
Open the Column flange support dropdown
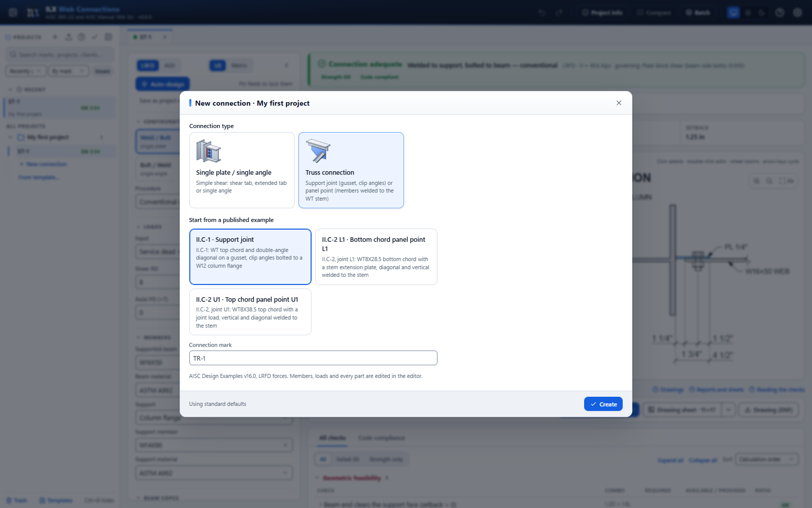pos(214,418)
